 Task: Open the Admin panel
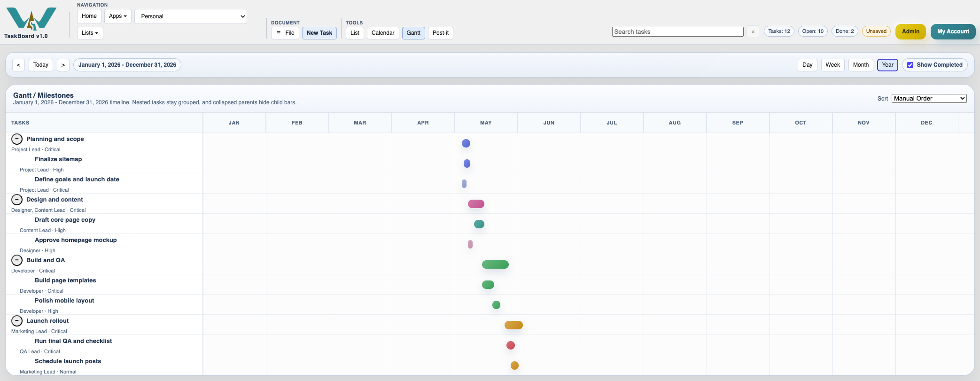[910, 31]
